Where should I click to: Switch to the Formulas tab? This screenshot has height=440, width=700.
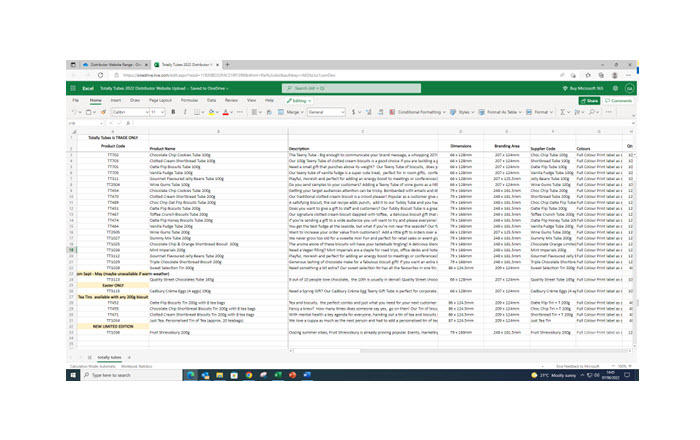[189, 100]
